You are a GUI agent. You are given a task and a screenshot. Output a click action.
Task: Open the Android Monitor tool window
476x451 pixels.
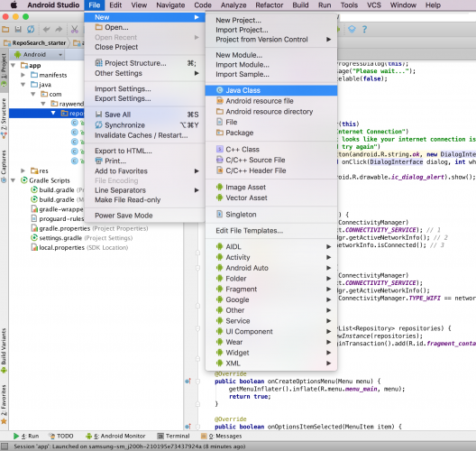[115, 436]
